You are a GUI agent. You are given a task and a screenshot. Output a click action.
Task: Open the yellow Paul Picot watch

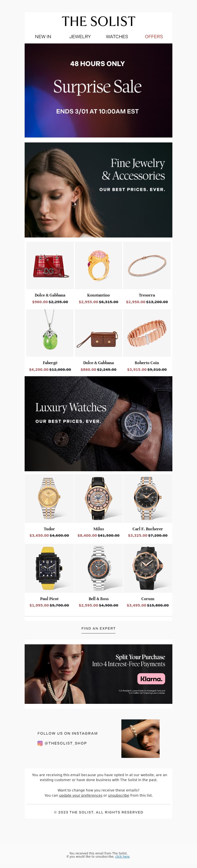click(x=49, y=568)
